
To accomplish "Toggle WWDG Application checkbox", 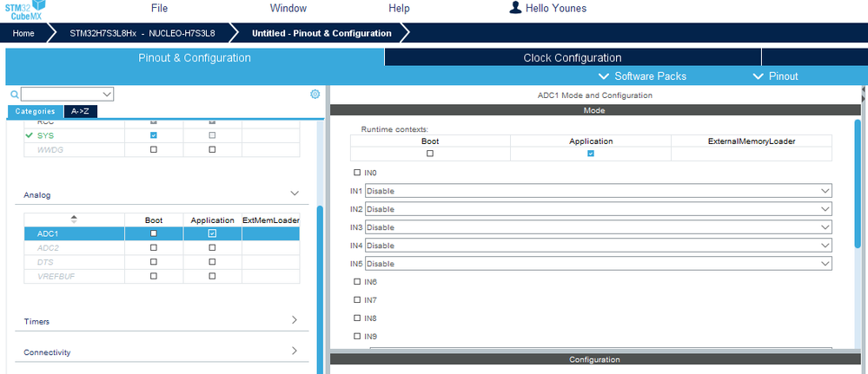I will pos(212,149).
